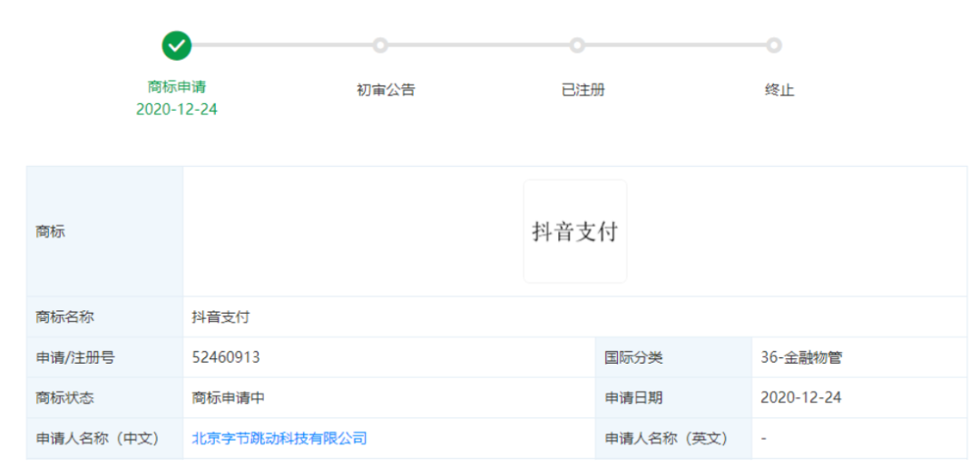Click the 初审公告 step circle marker
Screen dimensions: 980x467
pos(380,45)
